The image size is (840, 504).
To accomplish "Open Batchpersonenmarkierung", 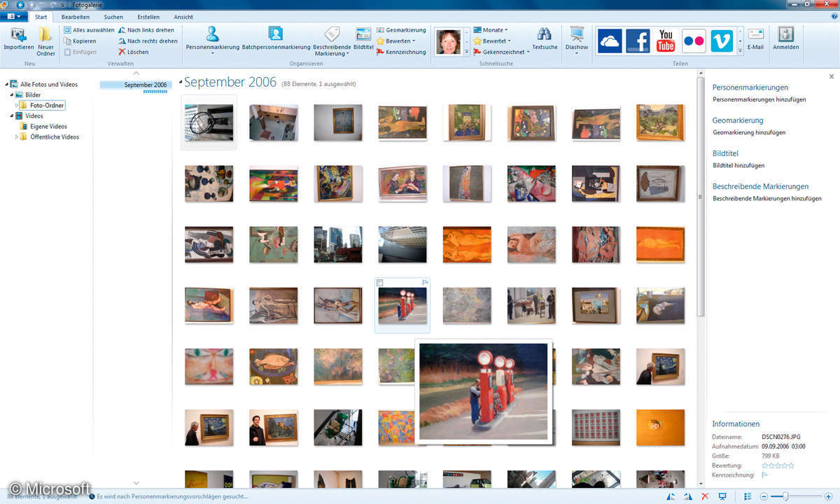I will (276, 38).
